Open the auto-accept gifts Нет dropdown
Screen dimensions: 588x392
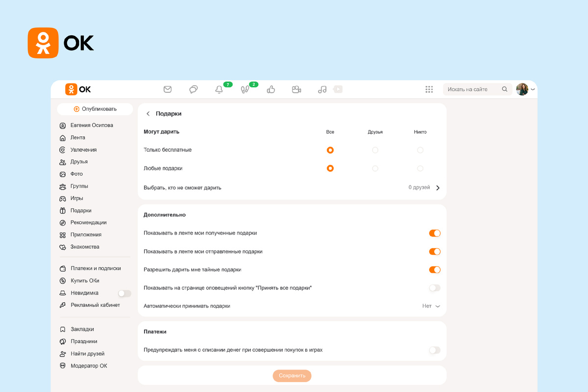click(431, 306)
